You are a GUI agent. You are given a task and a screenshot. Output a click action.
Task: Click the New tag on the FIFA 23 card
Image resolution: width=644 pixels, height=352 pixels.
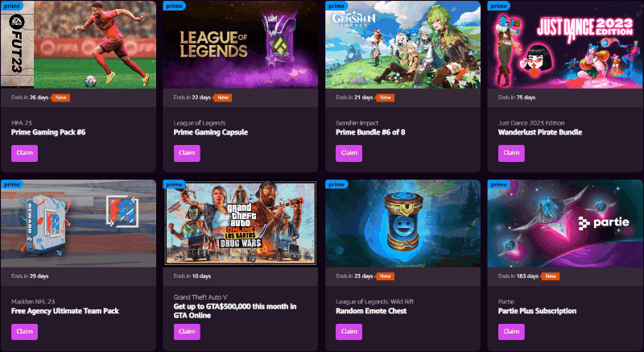(x=60, y=97)
